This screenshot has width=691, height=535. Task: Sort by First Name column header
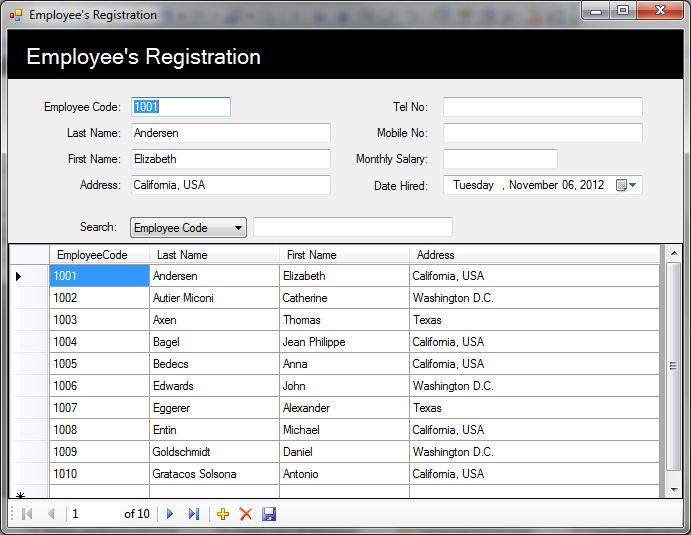pyautogui.click(x=344, y=255)
